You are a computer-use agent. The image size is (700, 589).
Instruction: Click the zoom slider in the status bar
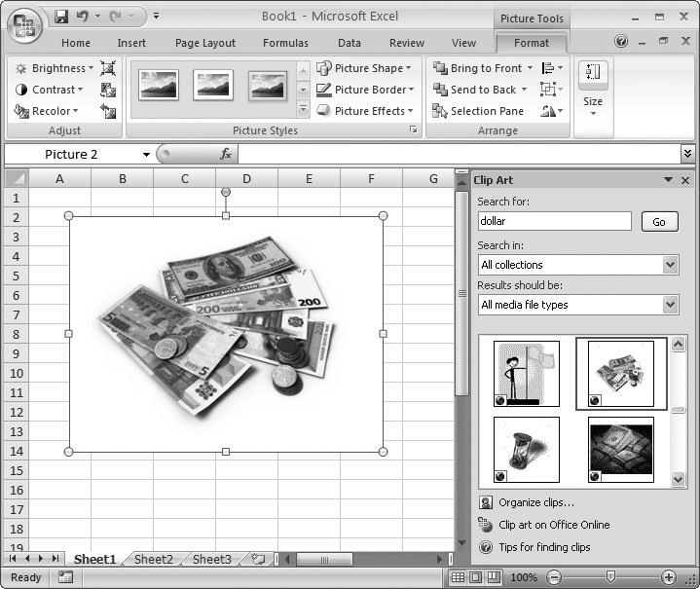(x=610, y=577)
